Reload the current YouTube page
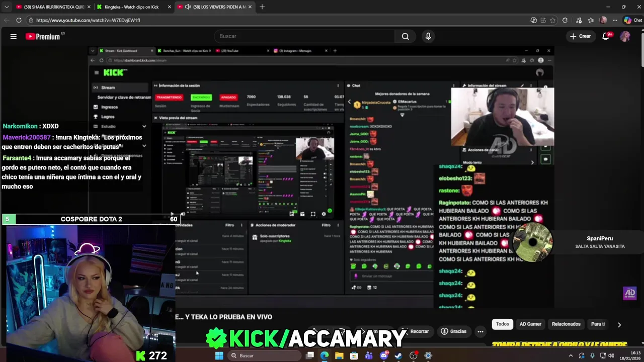Screen dimensions: 644x362 point(19,20)
